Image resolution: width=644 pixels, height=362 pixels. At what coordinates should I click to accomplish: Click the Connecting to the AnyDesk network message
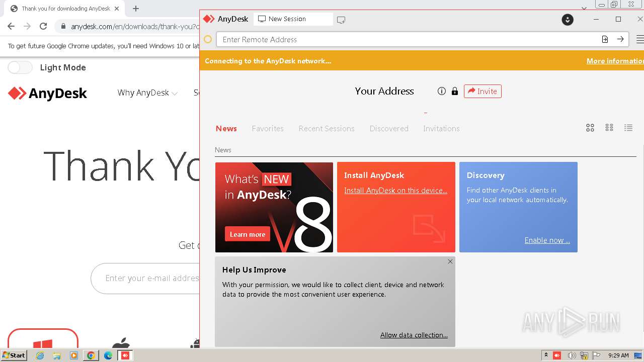tap(268, 61)
